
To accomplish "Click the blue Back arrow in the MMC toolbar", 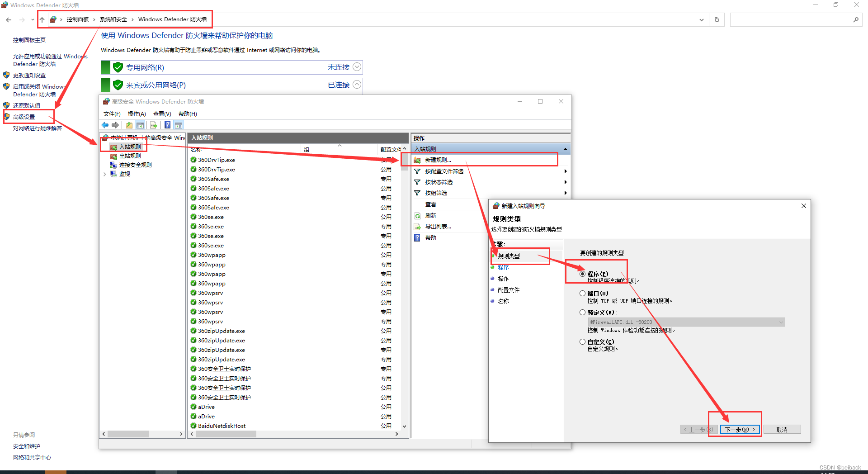I will [105, 125].
